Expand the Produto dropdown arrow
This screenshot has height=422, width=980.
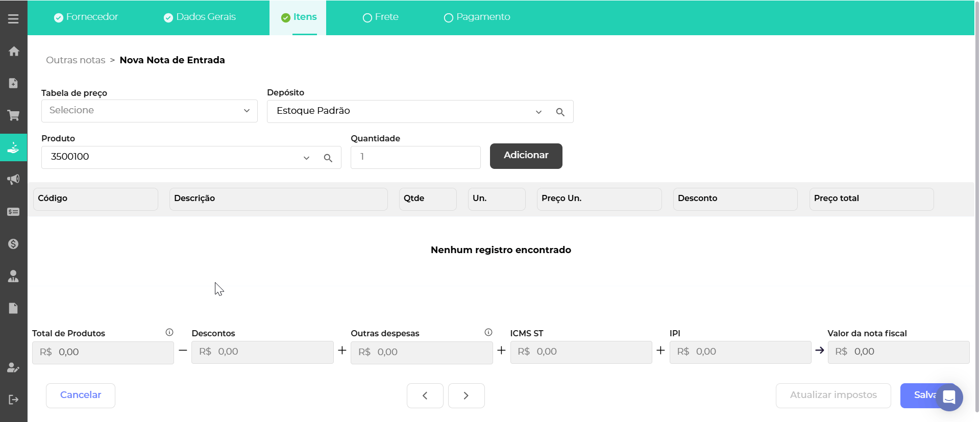[306, 158]
